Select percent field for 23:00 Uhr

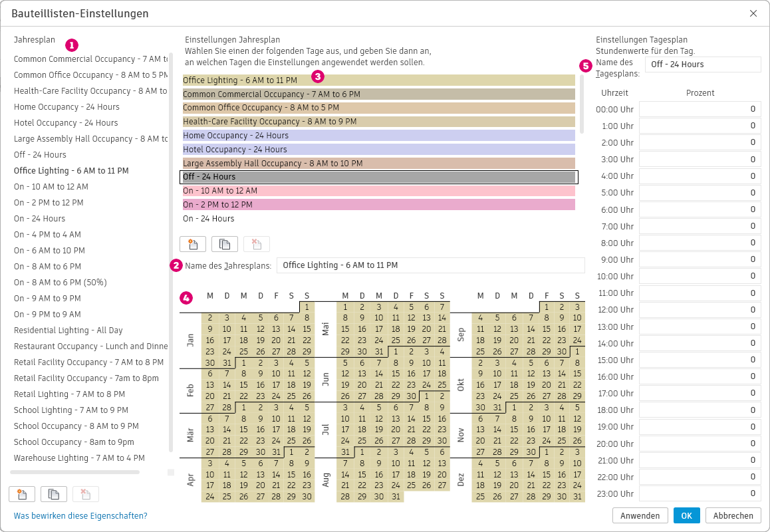pyautogui.click(x=700, y=493)
